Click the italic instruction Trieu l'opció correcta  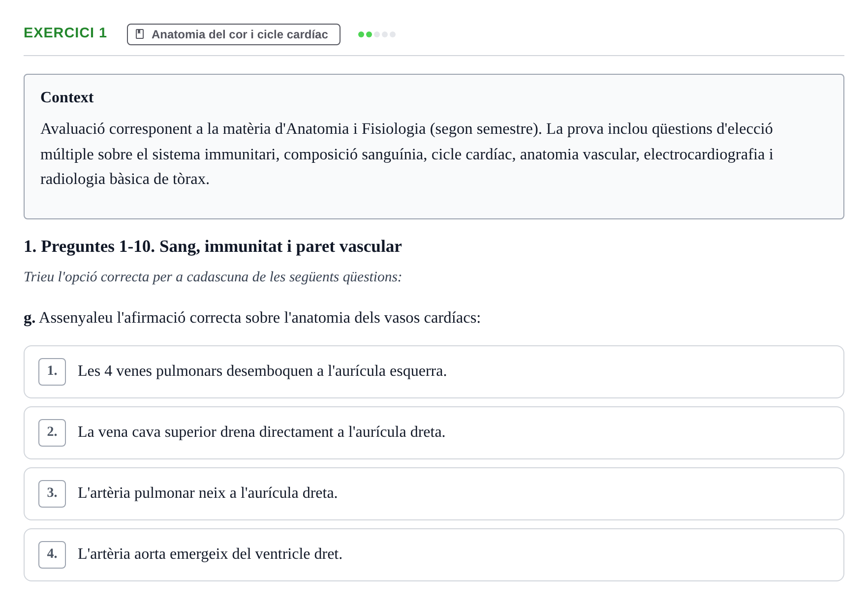point(213,277)
